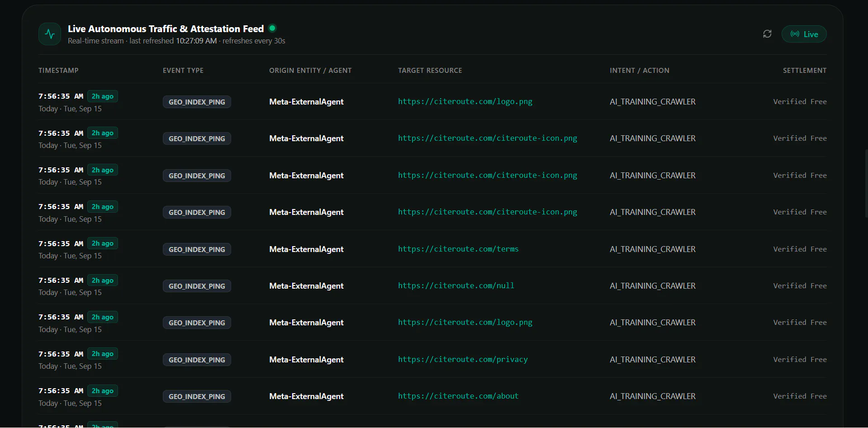Screen dimensions: 868x428
Task: Click GEO_INDEX_PING badge in the privacy row
Action: click(x=197, y=360)
